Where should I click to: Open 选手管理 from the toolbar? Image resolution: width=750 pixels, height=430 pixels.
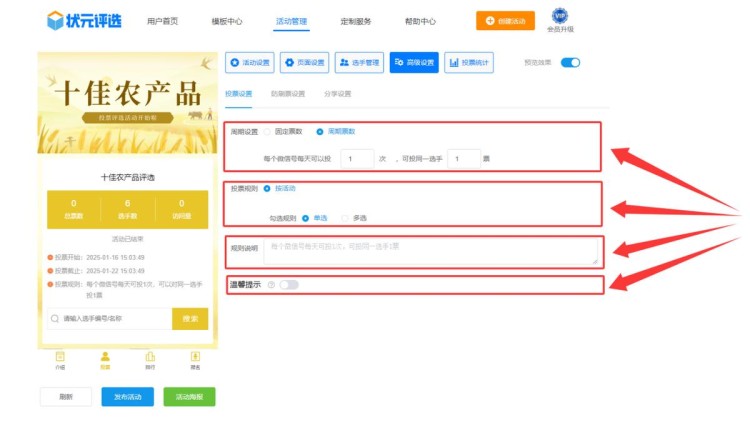358,62
